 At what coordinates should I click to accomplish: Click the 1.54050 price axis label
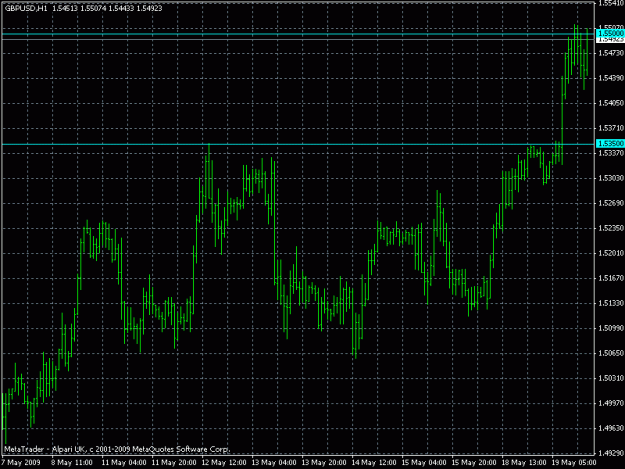coord(611,103)
